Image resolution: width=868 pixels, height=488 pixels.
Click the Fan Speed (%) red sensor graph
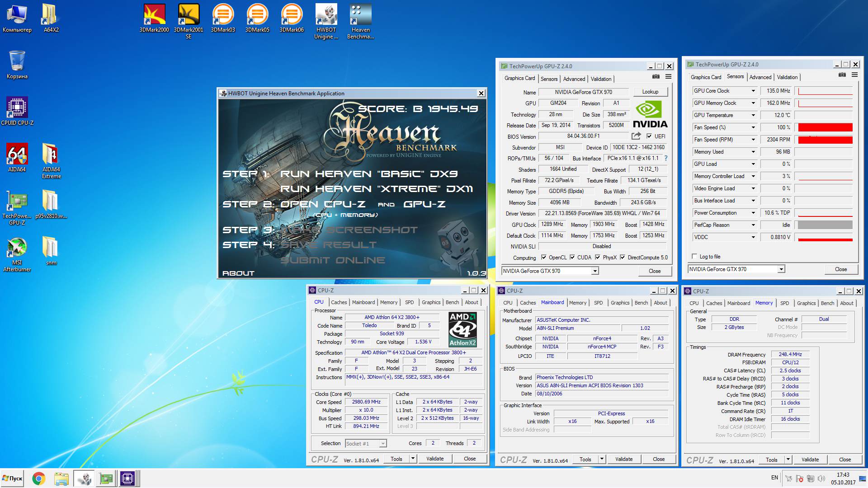click(825, 127)
